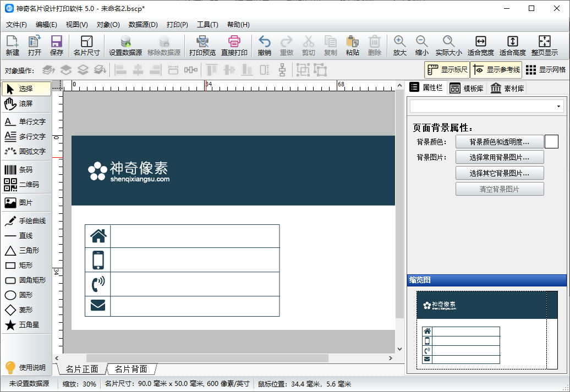Click the 名片尺寸 card size icon
Viewport: 570px width, 392px height.
click(x=86, y=46)
